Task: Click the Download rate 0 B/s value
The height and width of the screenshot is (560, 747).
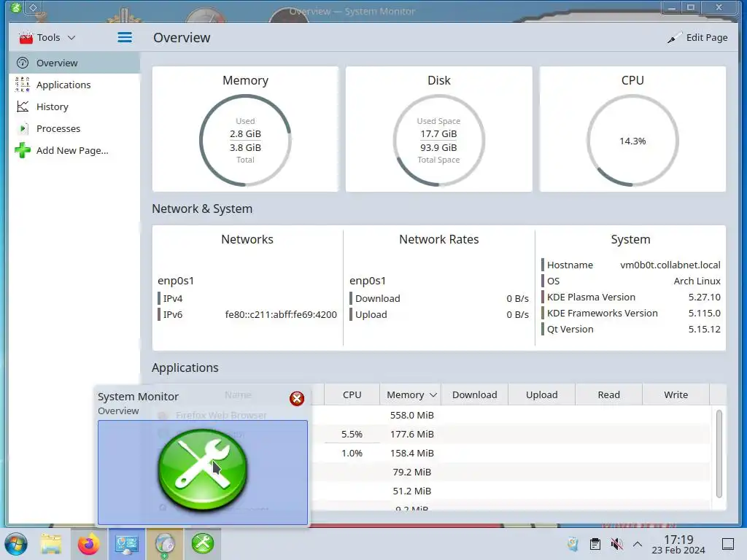Action: pyautogui.click(x=517, y=298)
